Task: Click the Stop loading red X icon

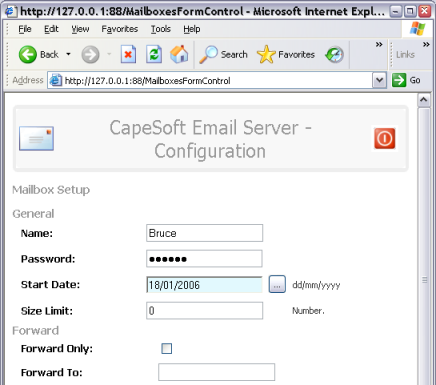Action: (x=128, y=54)
